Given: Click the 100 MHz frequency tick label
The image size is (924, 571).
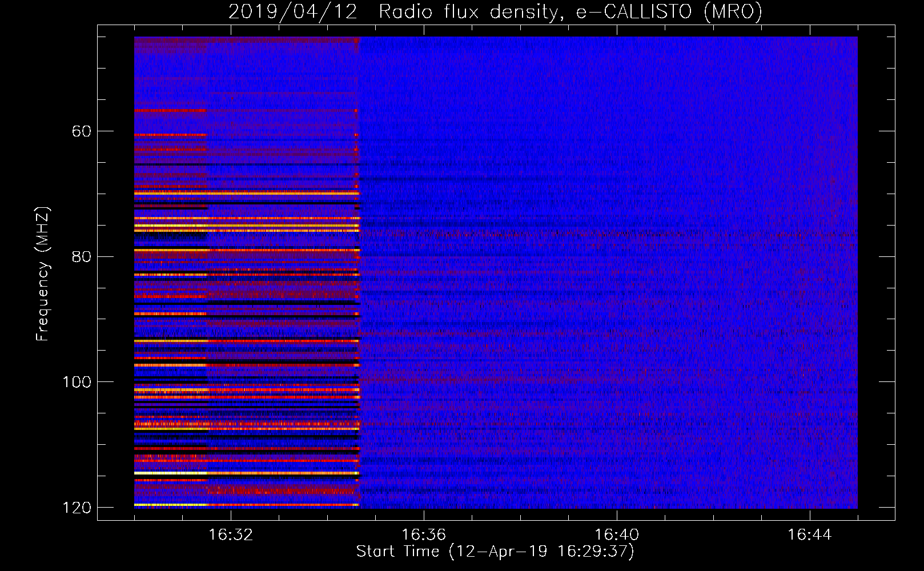Looking at the screenshot, I should coord(77,382).
